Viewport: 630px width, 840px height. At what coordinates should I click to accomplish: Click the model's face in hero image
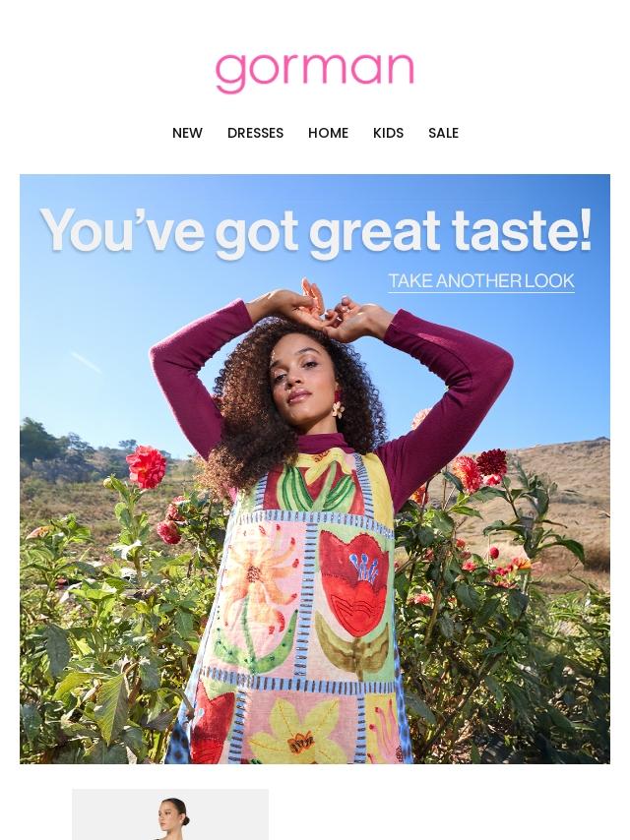tap(303, 381)
